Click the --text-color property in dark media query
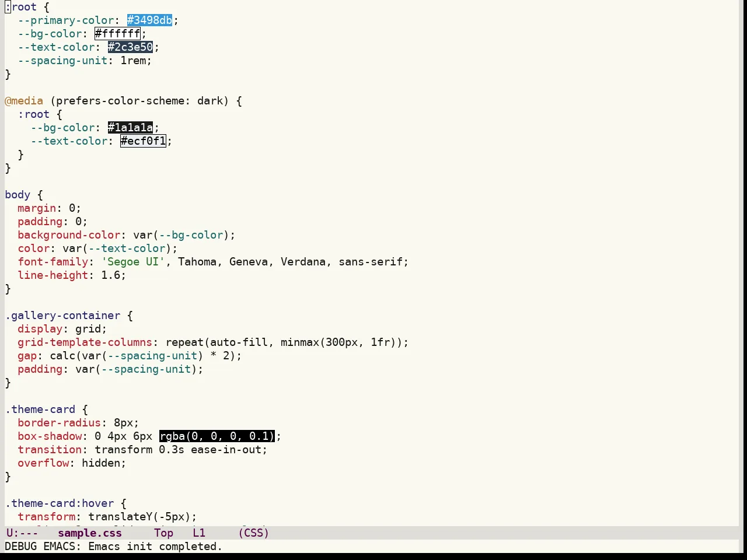747x560 pixels. tap(69, 141)
